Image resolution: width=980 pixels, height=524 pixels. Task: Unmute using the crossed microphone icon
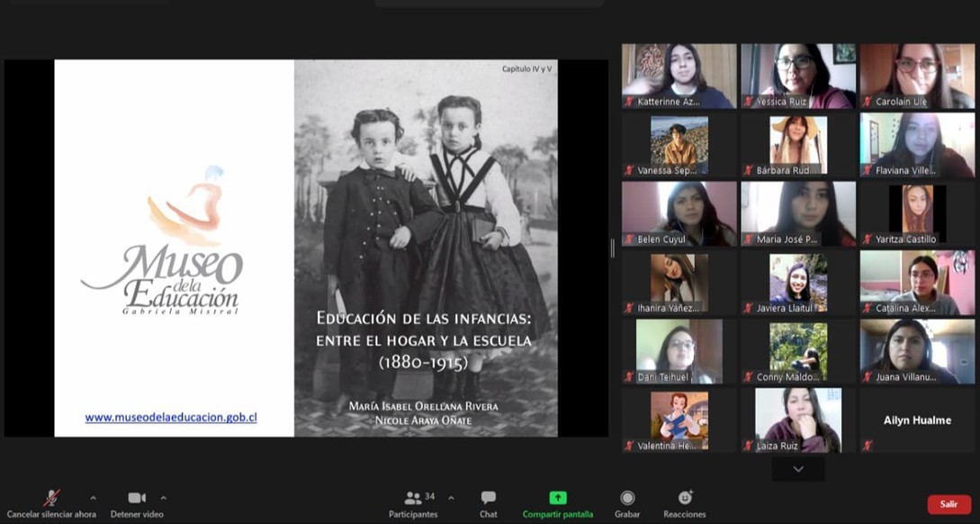(51, 498)
